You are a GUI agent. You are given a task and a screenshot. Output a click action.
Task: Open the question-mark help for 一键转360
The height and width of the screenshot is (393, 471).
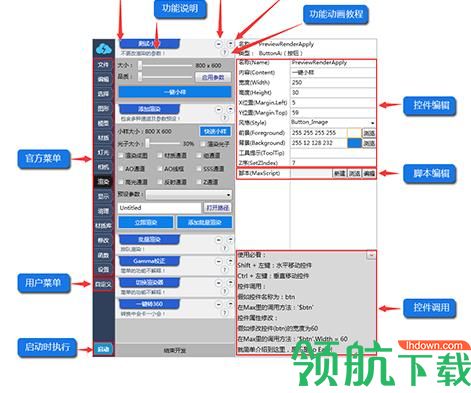pyautogui.click(x=225, y=313)
